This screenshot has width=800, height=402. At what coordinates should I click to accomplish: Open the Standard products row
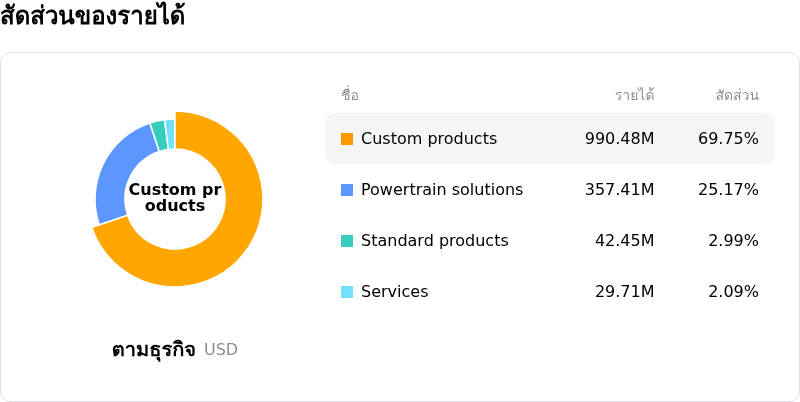click(550, 241)
